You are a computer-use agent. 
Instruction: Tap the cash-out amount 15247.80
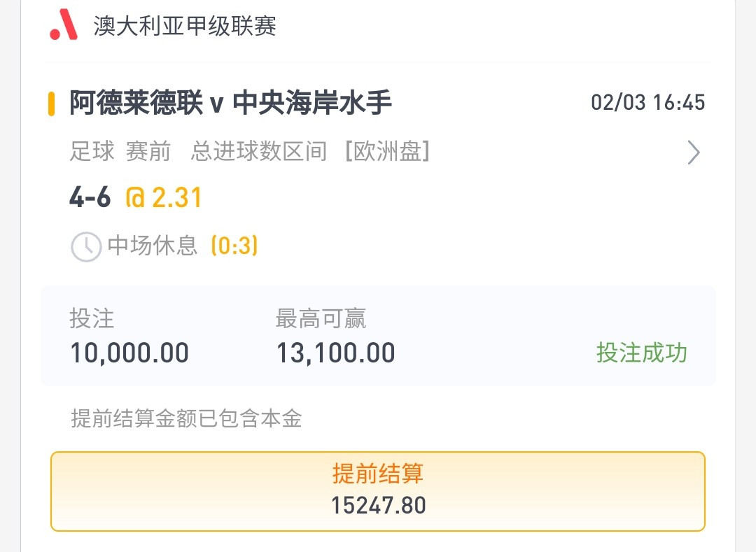tap(379, 505)
